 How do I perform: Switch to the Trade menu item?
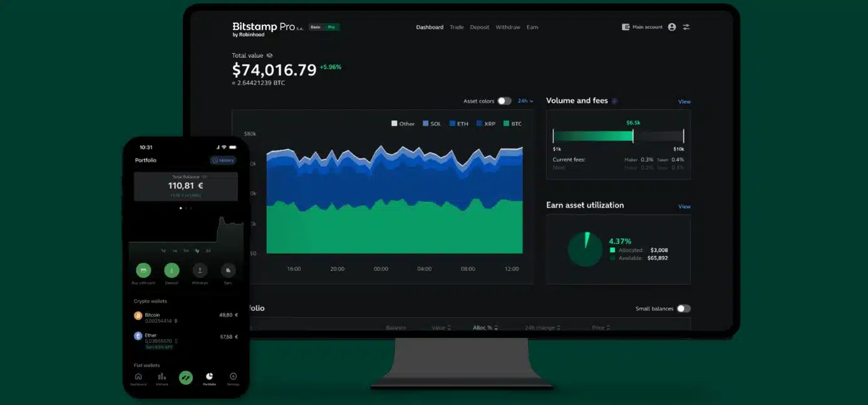click(457, 27)
